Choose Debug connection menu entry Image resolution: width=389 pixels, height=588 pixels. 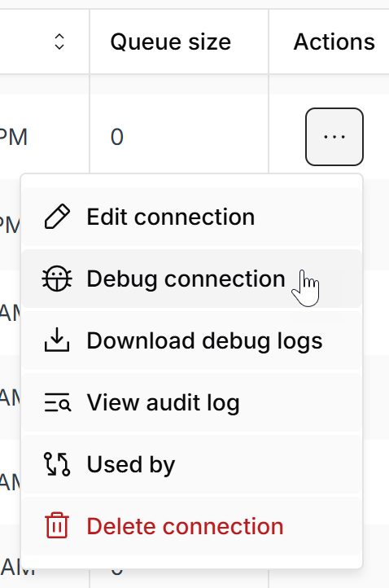pyautogui.click(x=192, y=279)
